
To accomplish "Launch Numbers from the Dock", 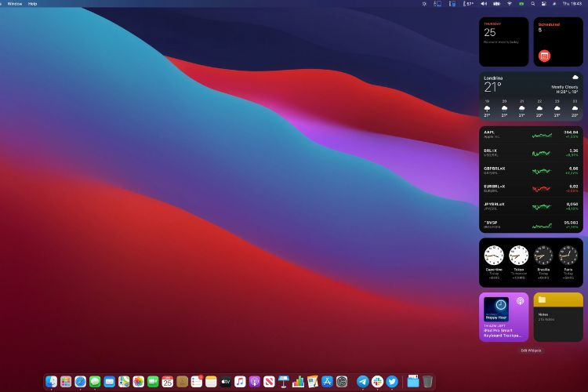I will point(298,382).
